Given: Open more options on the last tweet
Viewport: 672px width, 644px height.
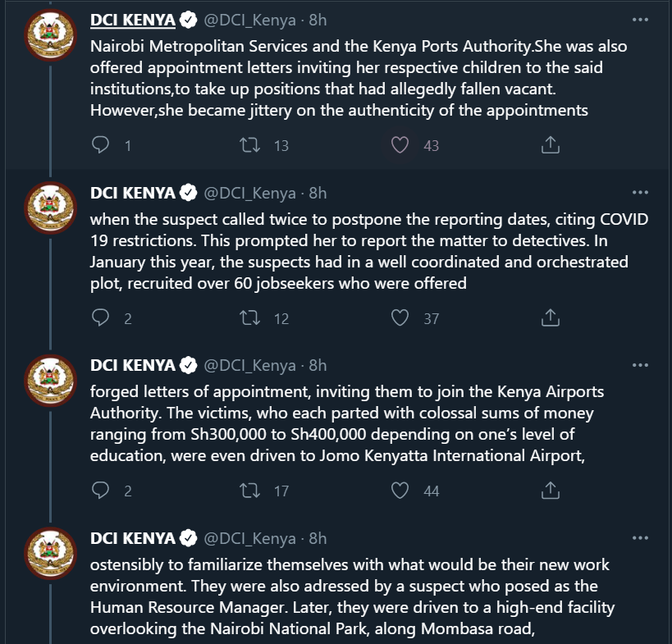Looking at the screenshot, I should (x=640, y=537).
